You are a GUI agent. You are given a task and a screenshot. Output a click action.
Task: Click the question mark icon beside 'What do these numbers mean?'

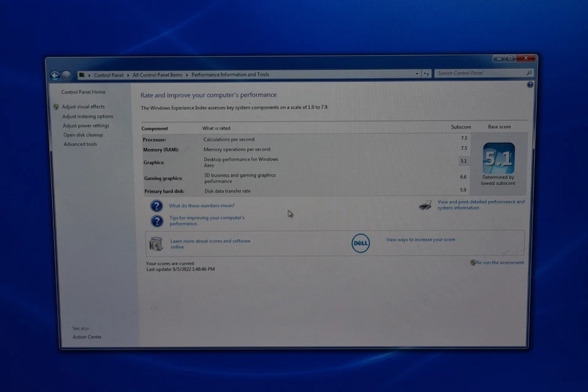(157, 206)
